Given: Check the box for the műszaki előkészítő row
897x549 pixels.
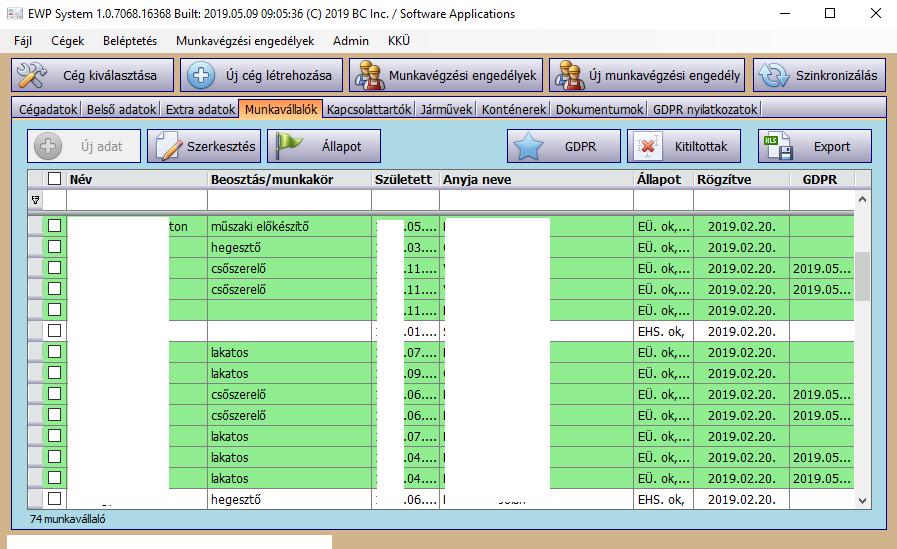Looking at the screenshot, I should click(x=54, y=226).
